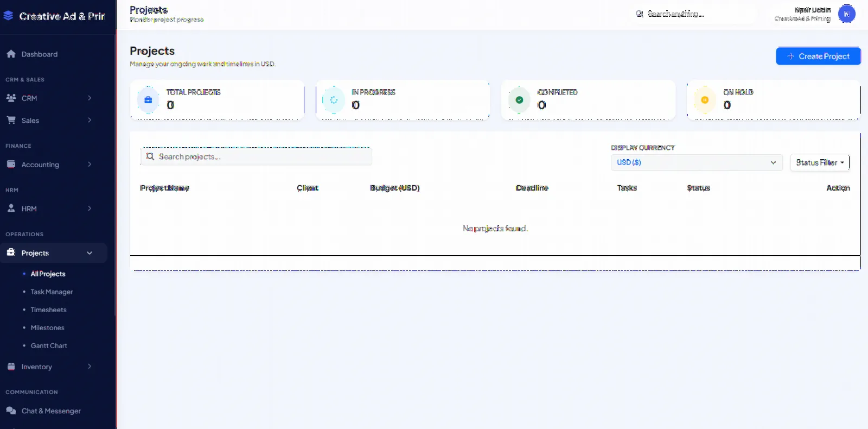Click the Creative Ad stacked-layers logo icon

[8, 16]
